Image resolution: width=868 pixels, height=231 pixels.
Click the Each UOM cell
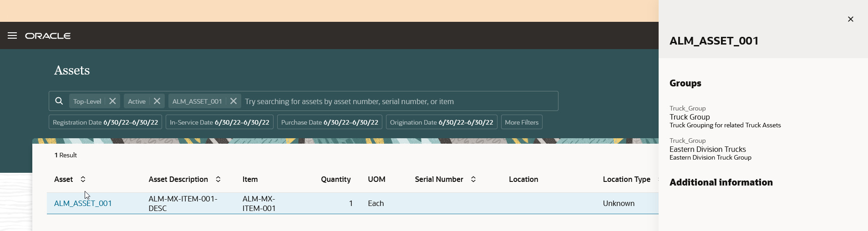pyautogui.click(x=376, y=203)
